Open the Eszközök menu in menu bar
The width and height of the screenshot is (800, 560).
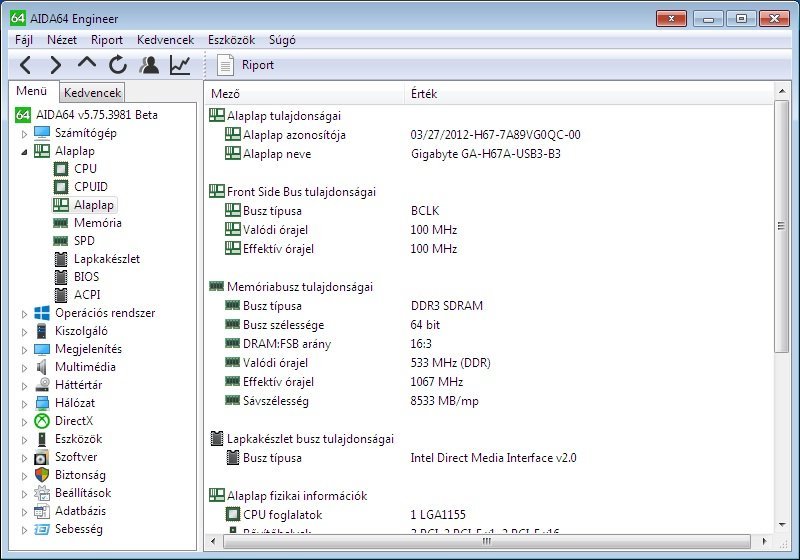[231, 40]
